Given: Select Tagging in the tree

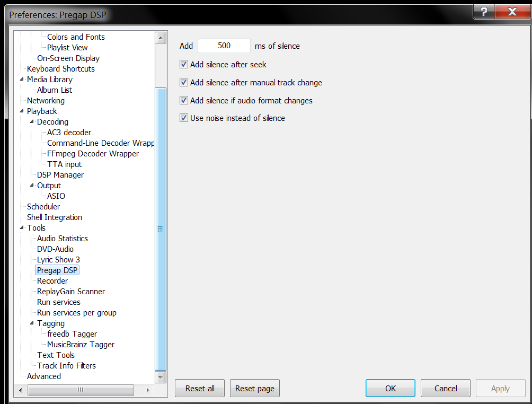Looking at the screenshot, I should (x=51, y=323).
